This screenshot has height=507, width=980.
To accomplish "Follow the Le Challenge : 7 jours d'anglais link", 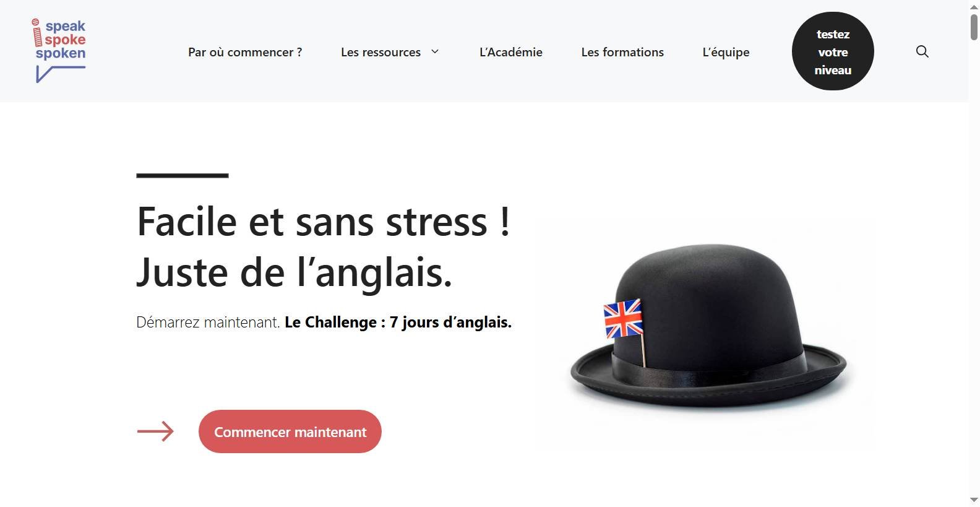I will (x=398, y=323).
